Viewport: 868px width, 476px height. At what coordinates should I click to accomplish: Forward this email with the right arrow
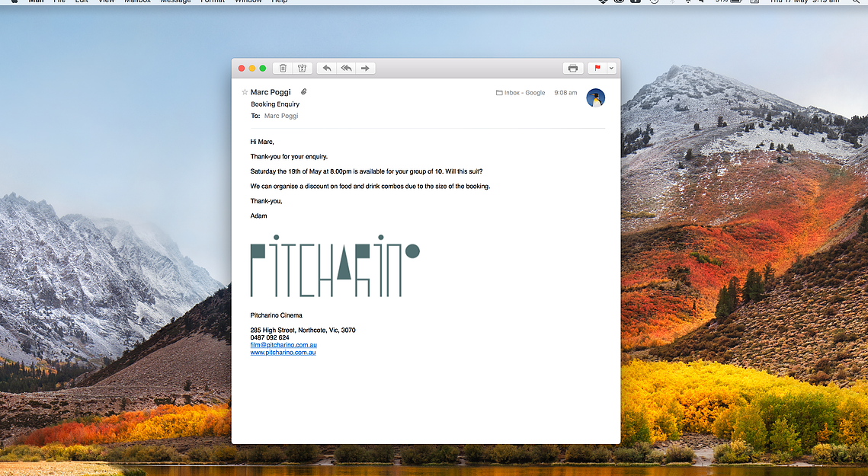point(365,68)
